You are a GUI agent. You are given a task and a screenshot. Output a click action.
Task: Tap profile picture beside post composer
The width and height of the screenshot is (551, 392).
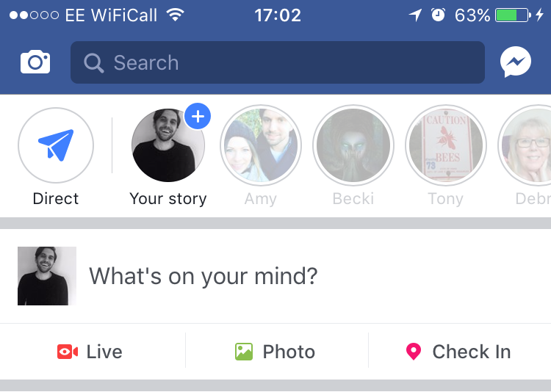(x=47, y=276)
